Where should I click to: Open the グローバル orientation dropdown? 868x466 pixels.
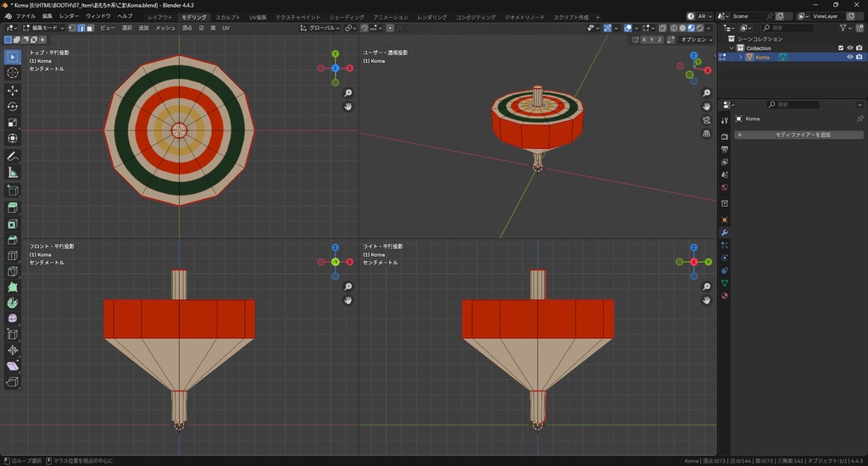(321, 28)
